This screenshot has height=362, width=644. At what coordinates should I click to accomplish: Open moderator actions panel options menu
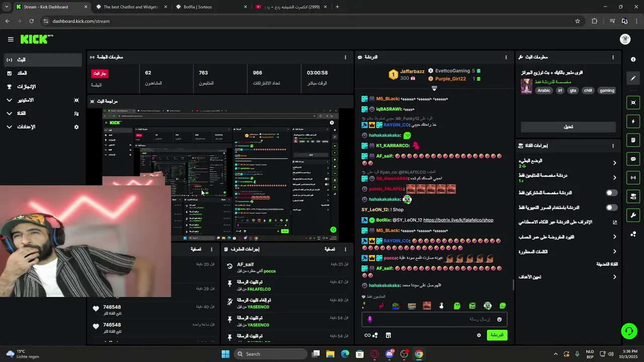click(345, 249)
